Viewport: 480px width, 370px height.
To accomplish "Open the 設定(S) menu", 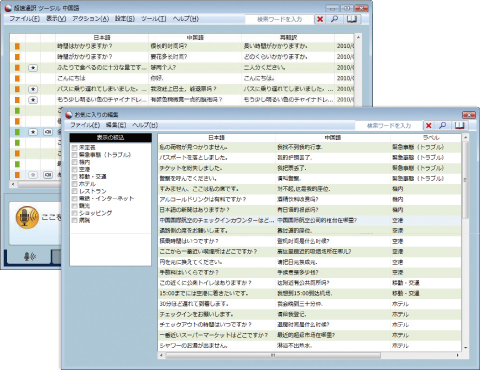I will coord(125,19).
